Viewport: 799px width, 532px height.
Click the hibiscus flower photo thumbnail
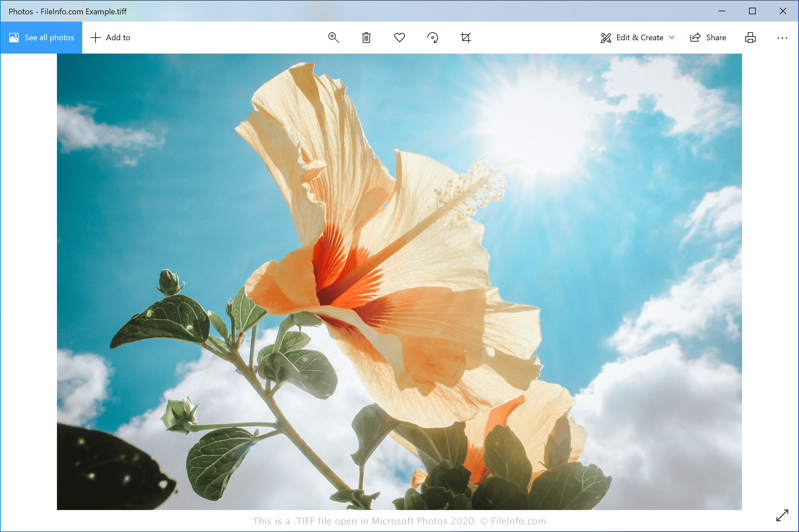[x=400, y=282]
